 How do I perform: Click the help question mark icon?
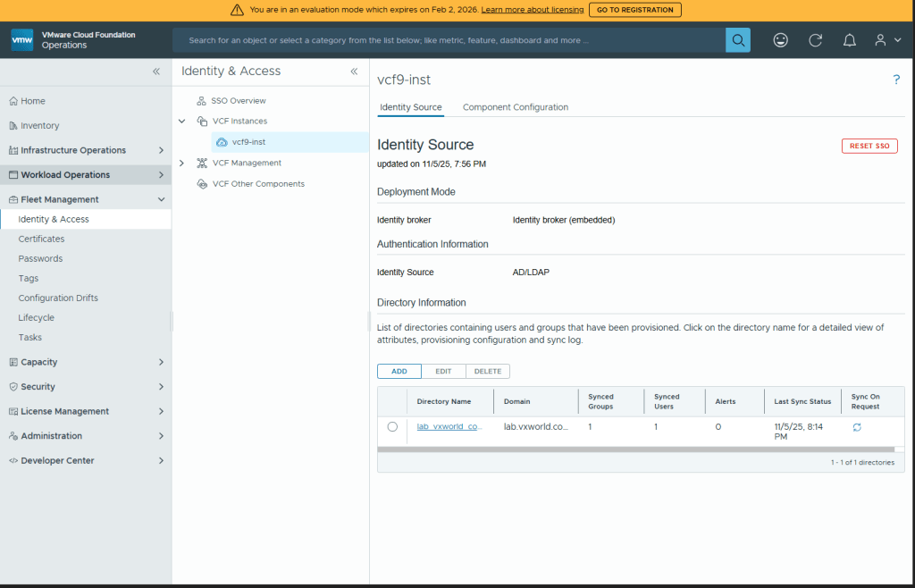[x=896, y=80]
